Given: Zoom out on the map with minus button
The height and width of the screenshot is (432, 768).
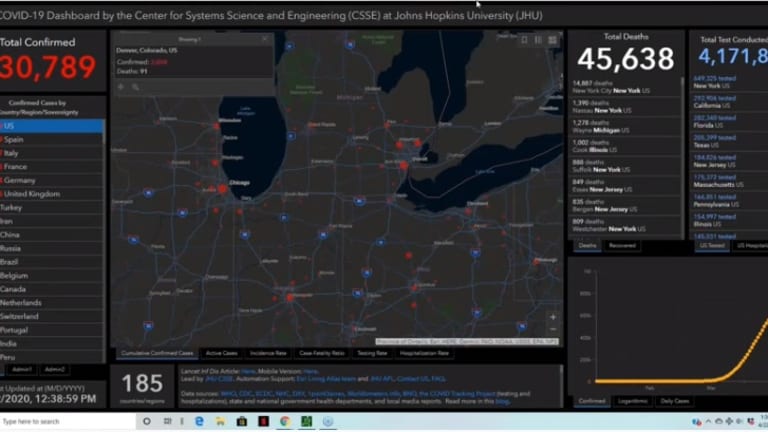Looking at the screenshot, I should (553, 329).
